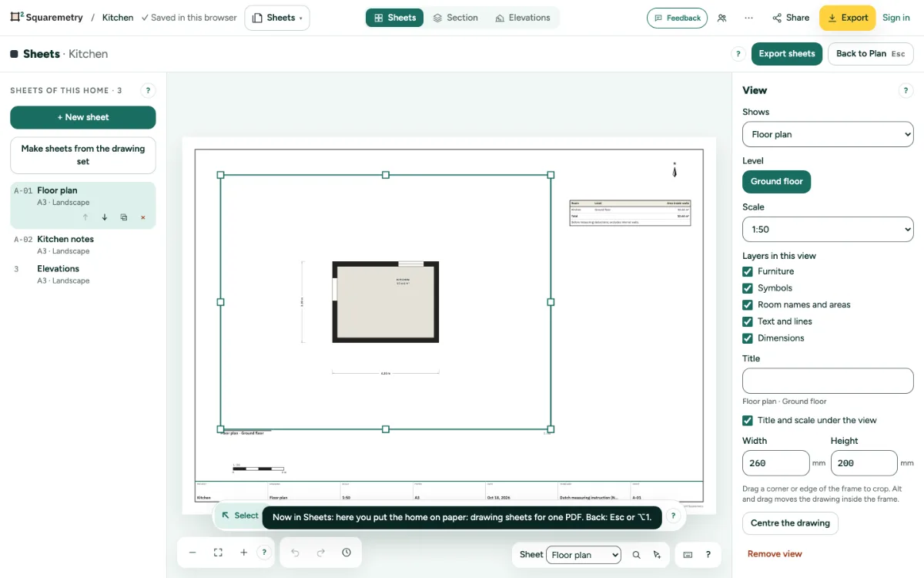The height and width of the screenshot is (578, 924).
Task: Activate the cursor-plus pointer tool
Action: click(657, 555)
